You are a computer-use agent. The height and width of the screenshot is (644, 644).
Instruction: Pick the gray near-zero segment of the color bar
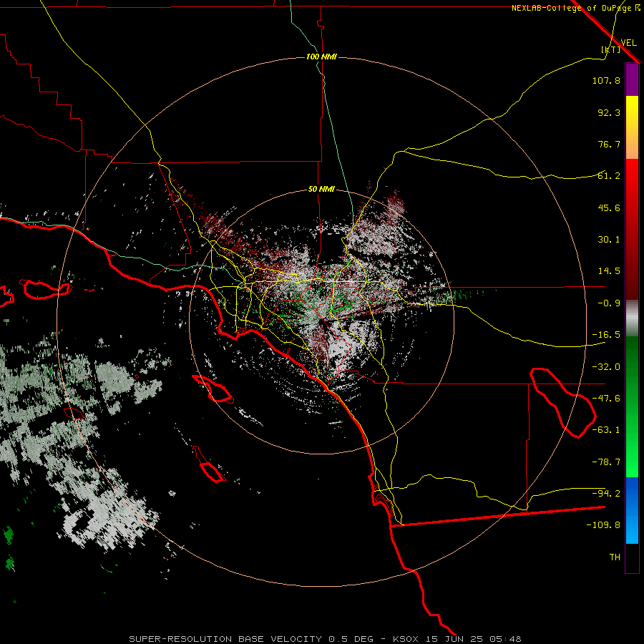tap(632, 318)
